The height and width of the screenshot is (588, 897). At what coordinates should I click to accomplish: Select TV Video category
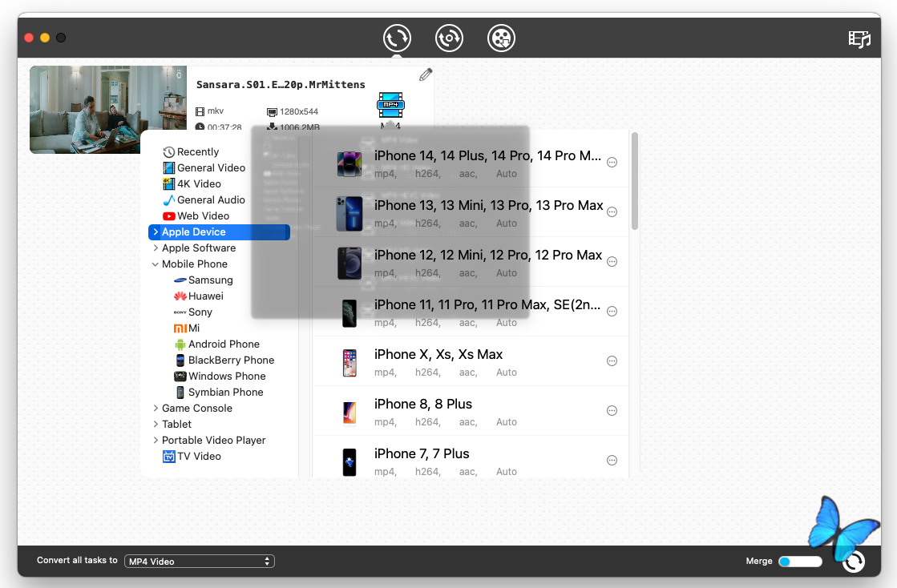point(192,456)
